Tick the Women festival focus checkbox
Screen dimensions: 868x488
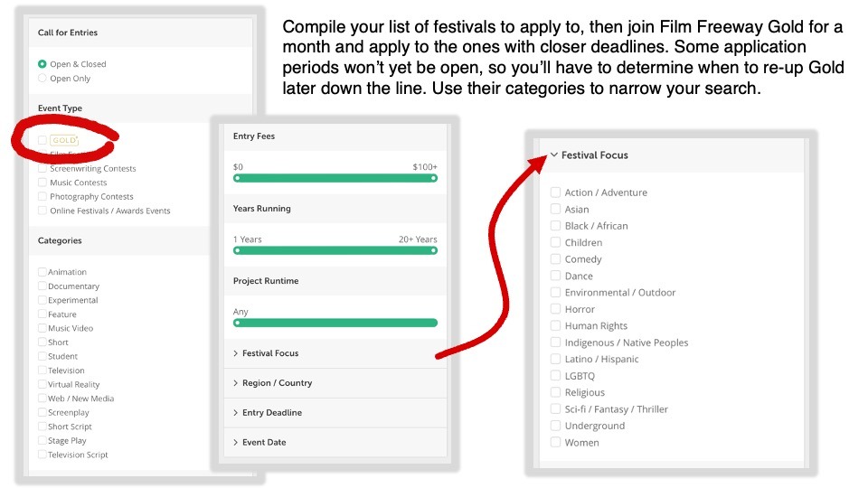[x=556, y=443]
